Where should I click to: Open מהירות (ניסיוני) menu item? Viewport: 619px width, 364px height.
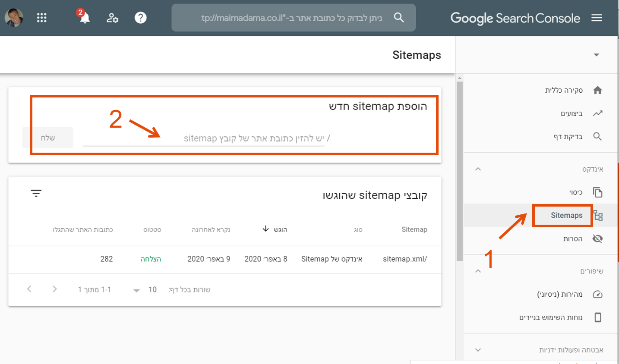point(560,294)
